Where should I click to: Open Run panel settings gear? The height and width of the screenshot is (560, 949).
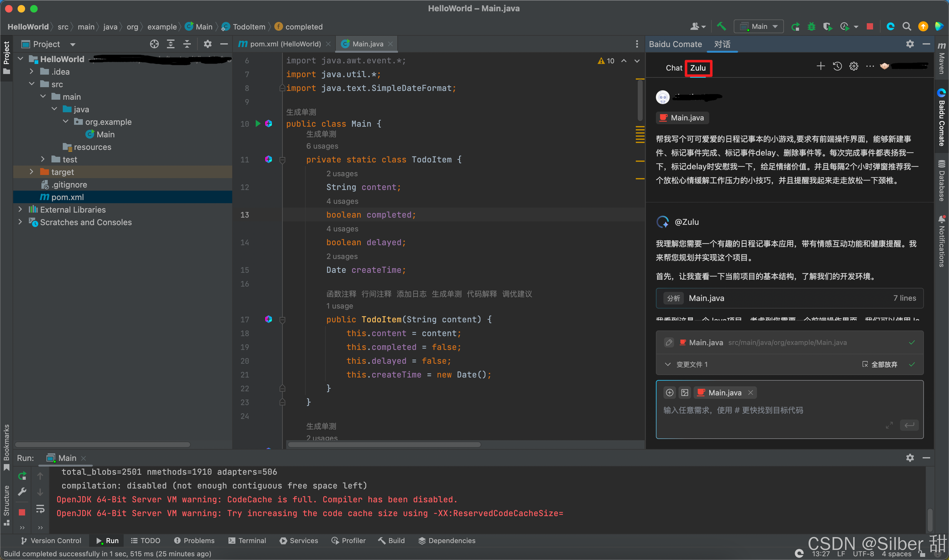pyautogui.click(x=910, y=458)
